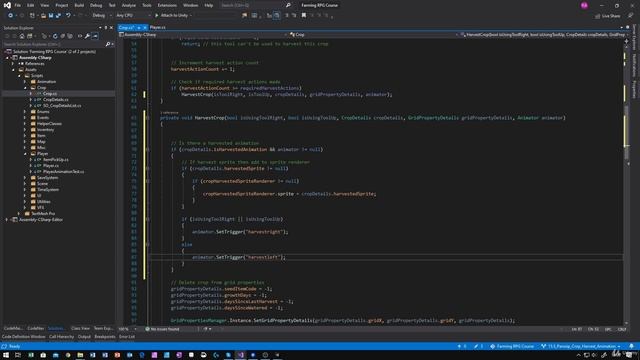The image size is (640, 360).
Task: Open the Debug configuration dropdown
Action: click(x=102, y=16)
